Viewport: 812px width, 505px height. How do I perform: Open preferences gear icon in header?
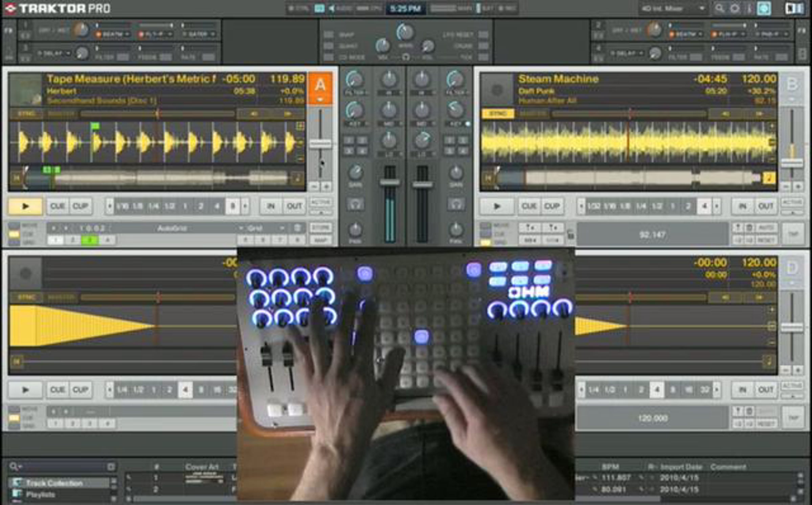[735, 8]
